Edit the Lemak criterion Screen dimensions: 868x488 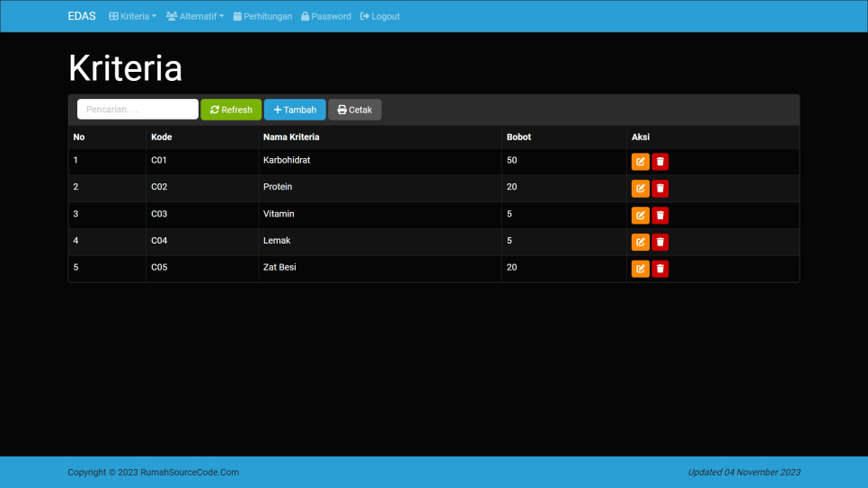click(640, 242)
